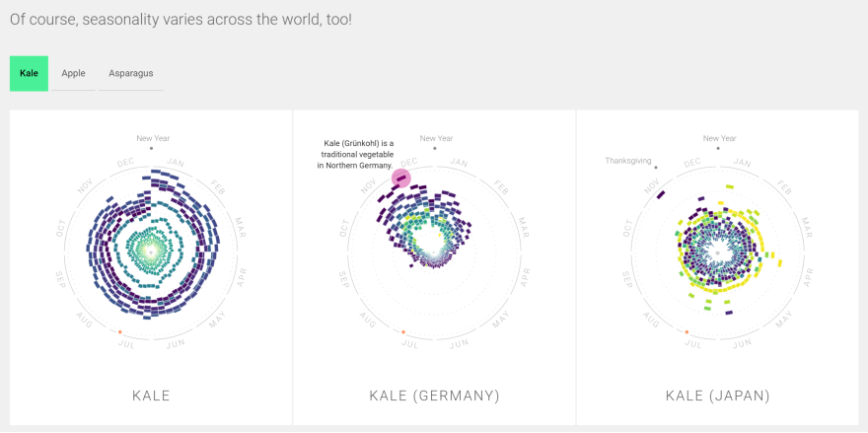Click the KALE (GERMANY) chart title
The image size is (868, 433).
[x=434, y=396]
